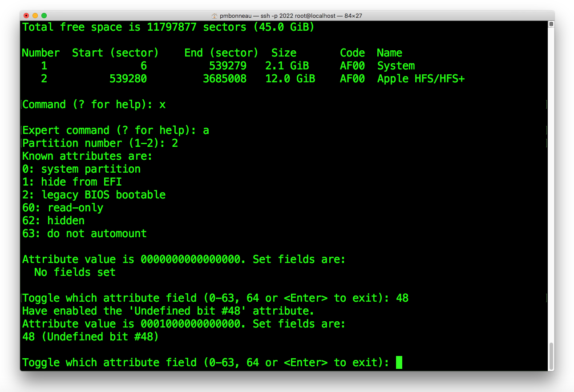Click the attribute value 0001000000000000
The height and width of the screenshot is (392, 574).
(190, 324)
